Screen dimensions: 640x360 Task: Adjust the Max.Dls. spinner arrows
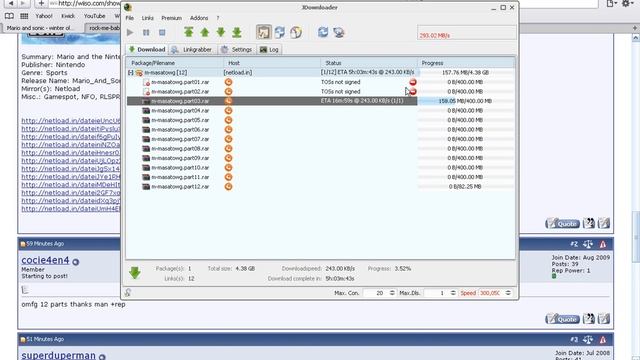click(453, 293)
